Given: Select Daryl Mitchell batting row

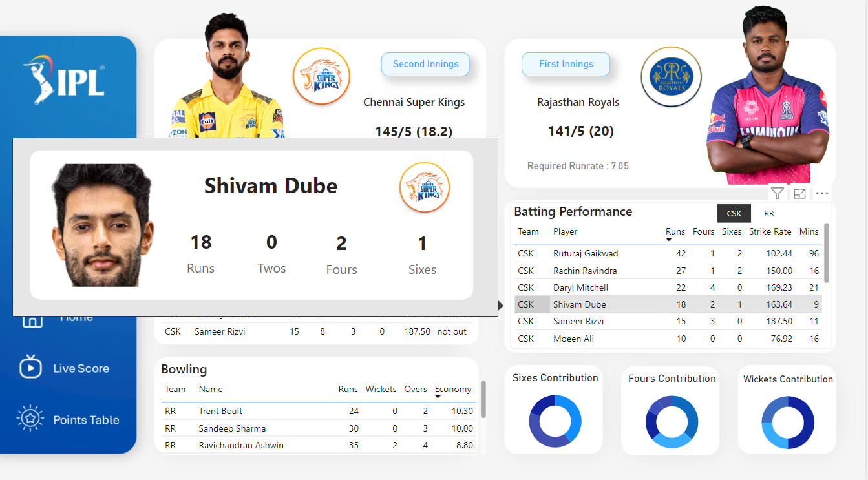Looking at the screenshot, I should click(x=668, y=287).
